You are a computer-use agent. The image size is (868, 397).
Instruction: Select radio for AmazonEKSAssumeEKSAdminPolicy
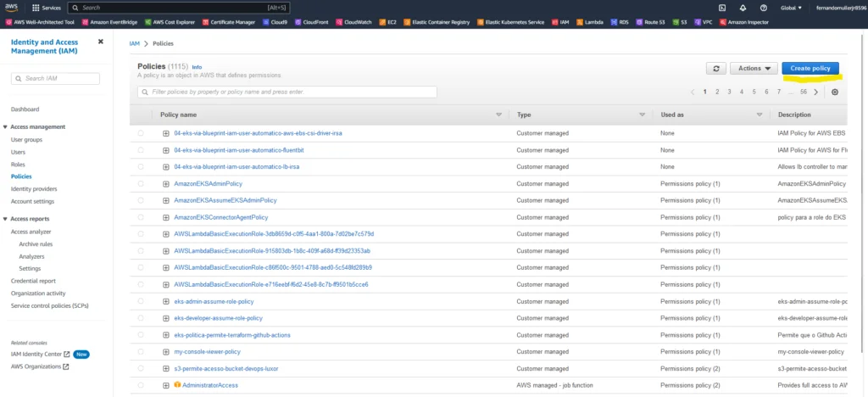click(141, 200)
